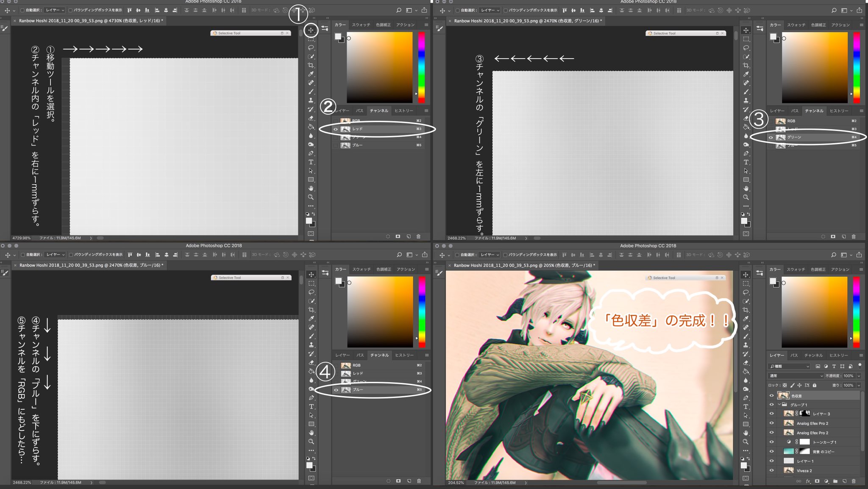This screenshot has height=489, width=868.
Task: Switch to the チャンネル tab in the 205% window
Action: click(813, 356)
